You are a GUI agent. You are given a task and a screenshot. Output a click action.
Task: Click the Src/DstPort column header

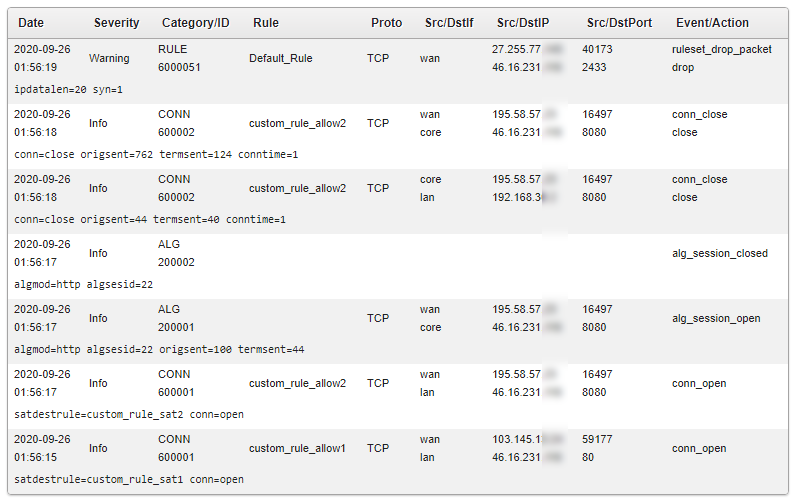(x=619, y=23)
